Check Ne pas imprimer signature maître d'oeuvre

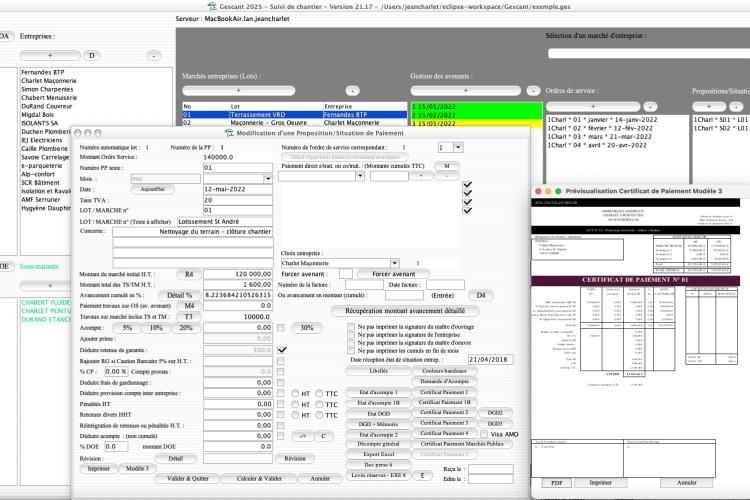point(351,343)
